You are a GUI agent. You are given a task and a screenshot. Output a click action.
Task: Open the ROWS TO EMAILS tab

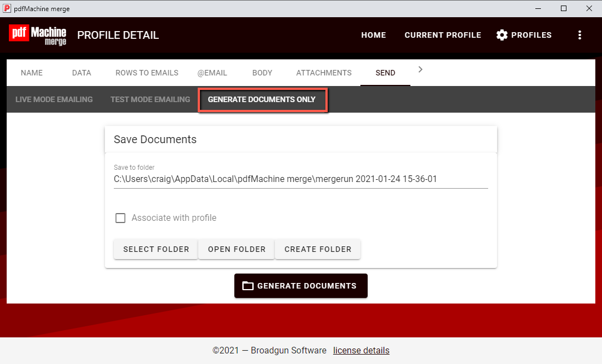(147, 73)
